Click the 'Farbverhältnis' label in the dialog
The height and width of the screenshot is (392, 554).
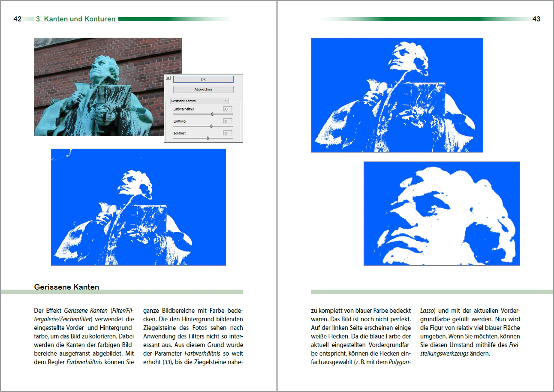[184, 109]
